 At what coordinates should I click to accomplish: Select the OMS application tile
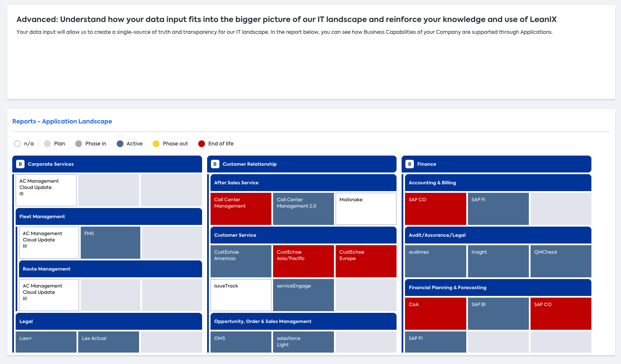(241, 342)
